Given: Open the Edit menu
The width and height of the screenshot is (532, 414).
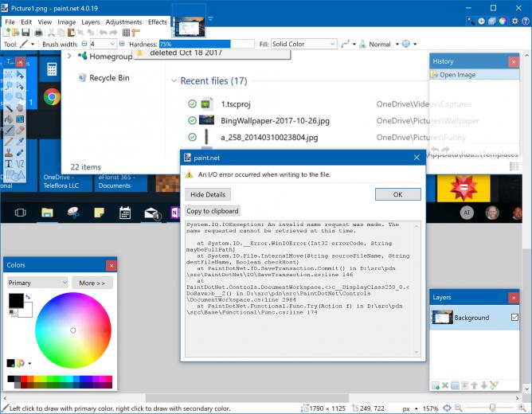Looking at the screenshot, I should pos(26,22).
